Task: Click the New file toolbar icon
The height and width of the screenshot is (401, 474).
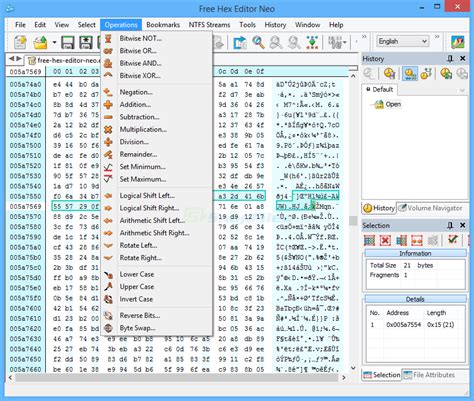Action: tap(20, 43)
